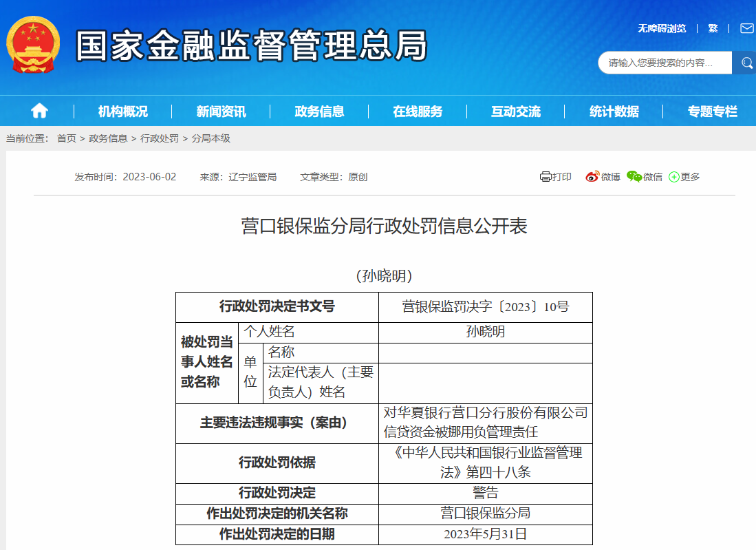Open the 专题专栏 menu
The height and width of the screenshot is (550, 756).
tap(712, 112)
